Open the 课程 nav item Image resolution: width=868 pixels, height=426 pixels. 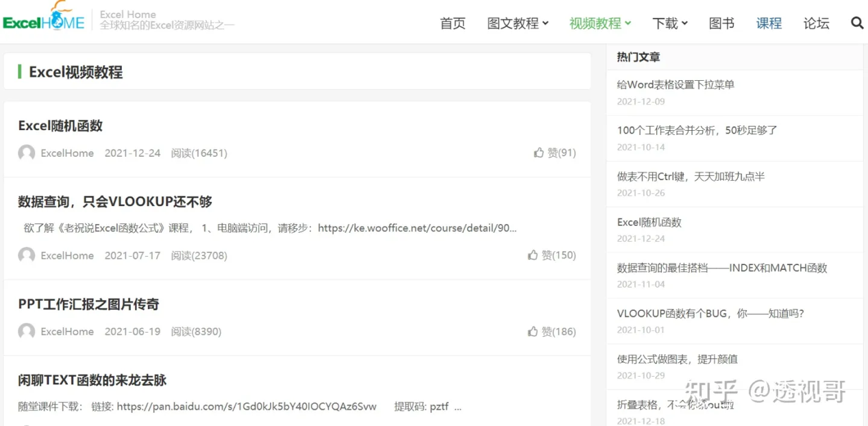[769, 23]
